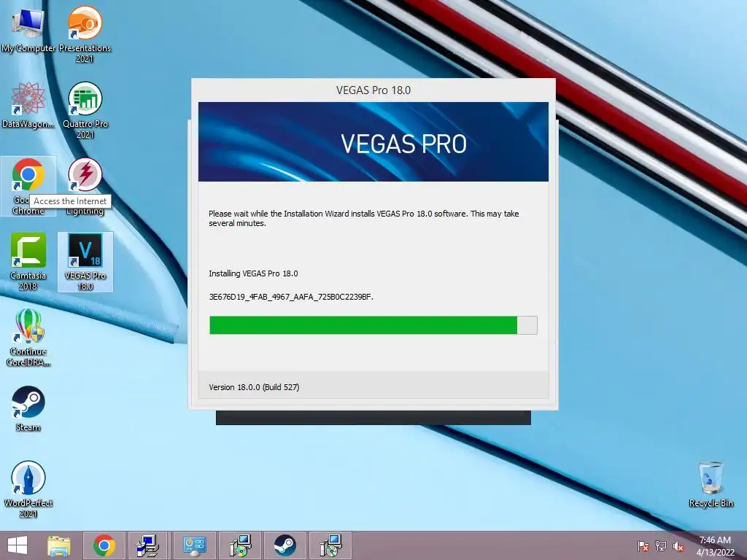Select the Presentations 2021 desktop shortcut
The image size is (747, 560).
pyautogui.click(x=85, y=35)
